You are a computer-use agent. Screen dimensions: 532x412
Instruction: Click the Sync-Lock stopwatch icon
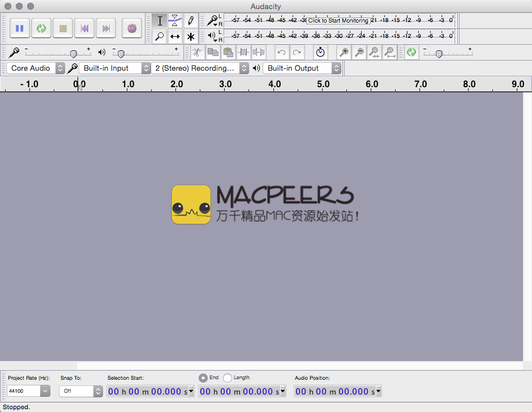(x=320, y=53)
